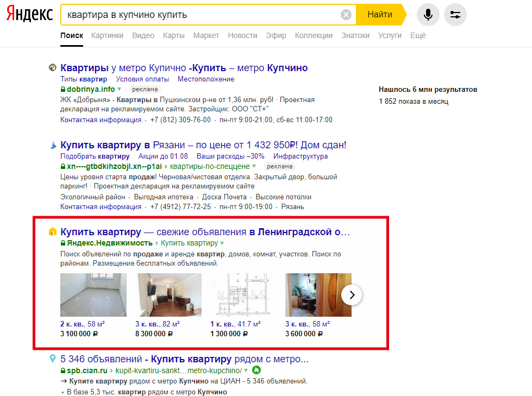This screenshot has width=532, height=396.
Task: Show the next listings with the carousel arrow
Action: (x=352, y=295)
